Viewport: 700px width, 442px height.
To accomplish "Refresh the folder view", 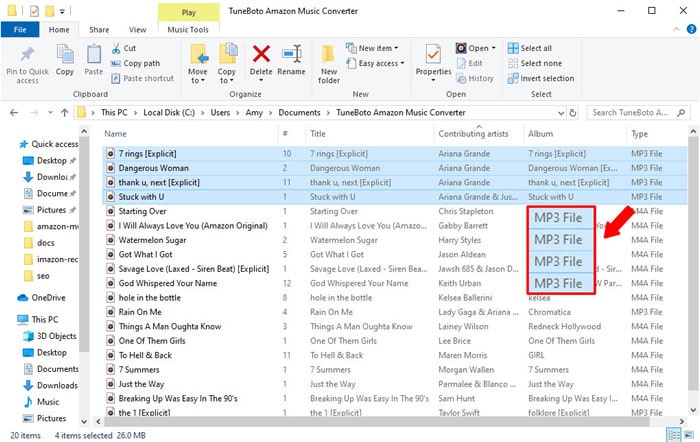I will 573,113.
